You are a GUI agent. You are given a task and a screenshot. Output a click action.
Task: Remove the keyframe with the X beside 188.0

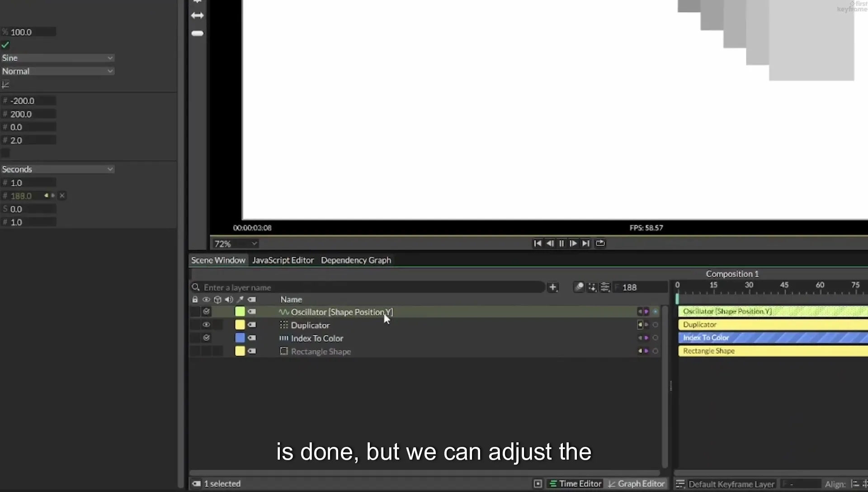point(62,195)
